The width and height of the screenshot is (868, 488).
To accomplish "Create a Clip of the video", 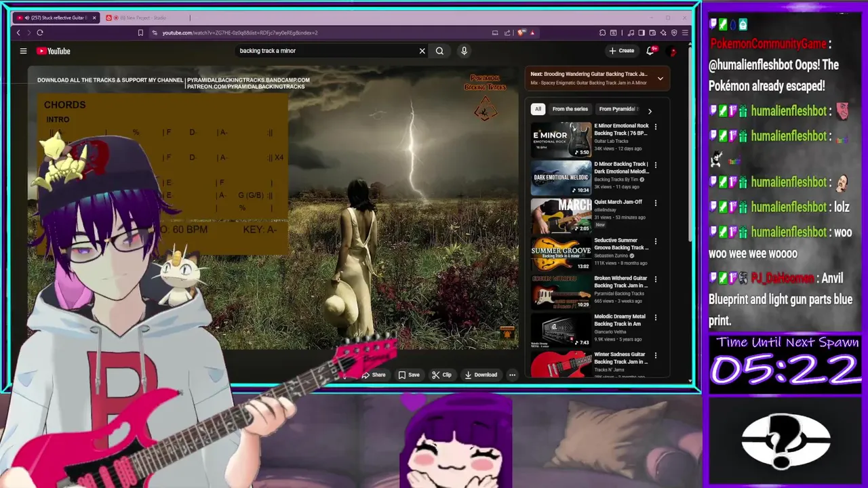I will 441,375.
